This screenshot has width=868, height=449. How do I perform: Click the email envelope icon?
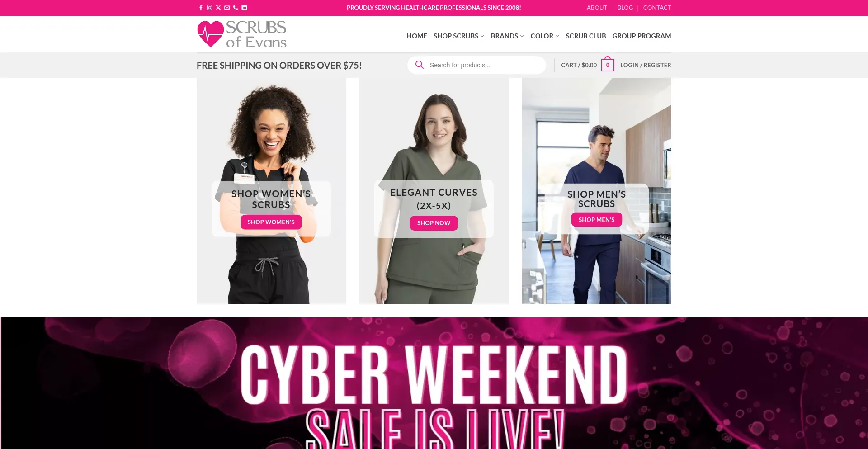227,8
